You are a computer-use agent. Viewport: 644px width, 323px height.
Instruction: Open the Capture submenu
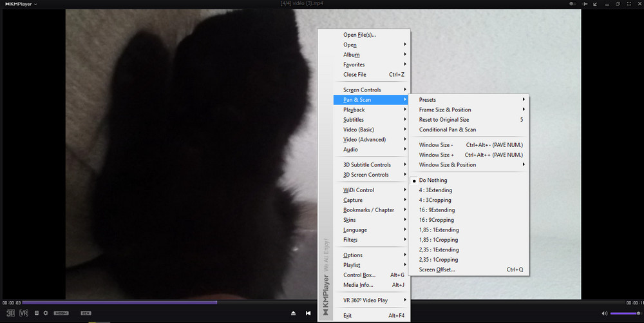(372, 200)
